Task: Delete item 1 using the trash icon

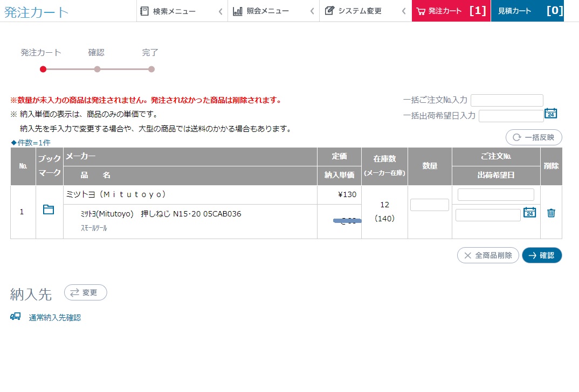Action: 551,213
